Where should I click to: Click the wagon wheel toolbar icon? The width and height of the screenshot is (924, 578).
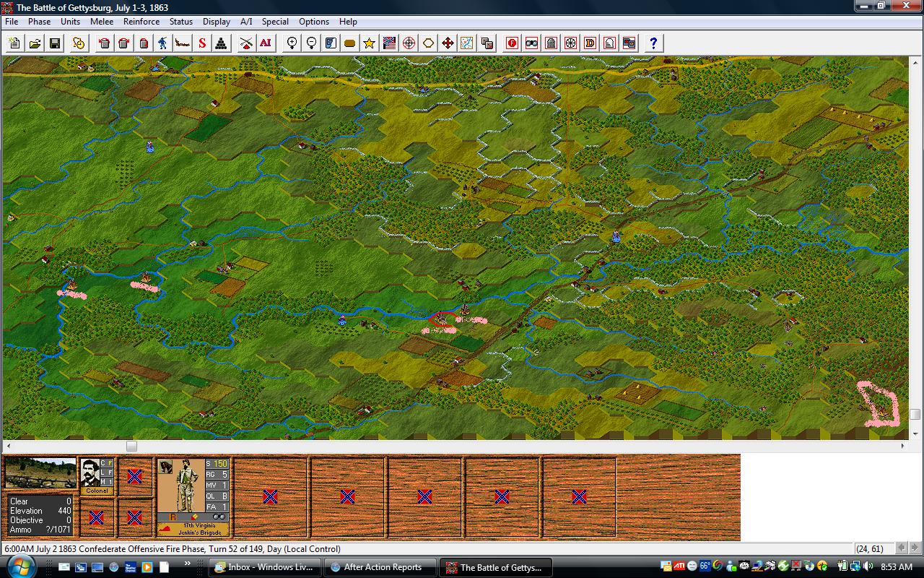click(571, 43)
